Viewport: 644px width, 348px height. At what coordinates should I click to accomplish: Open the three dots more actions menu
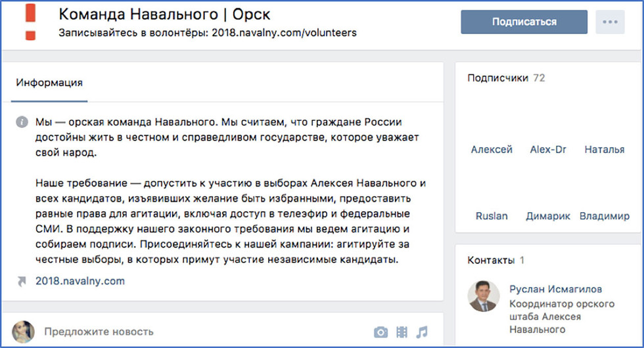[x=610, y=22]
